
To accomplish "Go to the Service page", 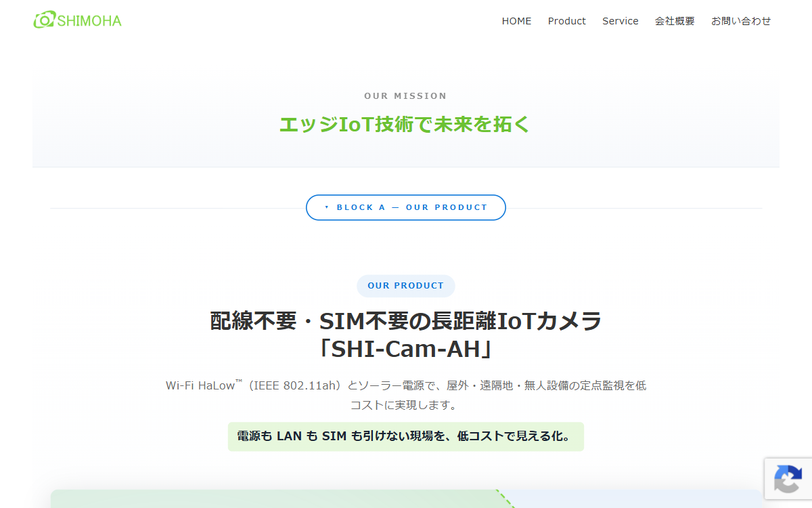I will (621, 21).
